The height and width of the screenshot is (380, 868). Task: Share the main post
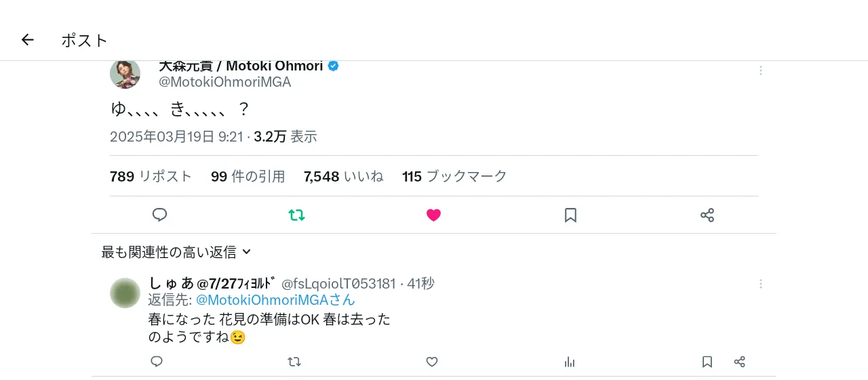tap(707, 215)
